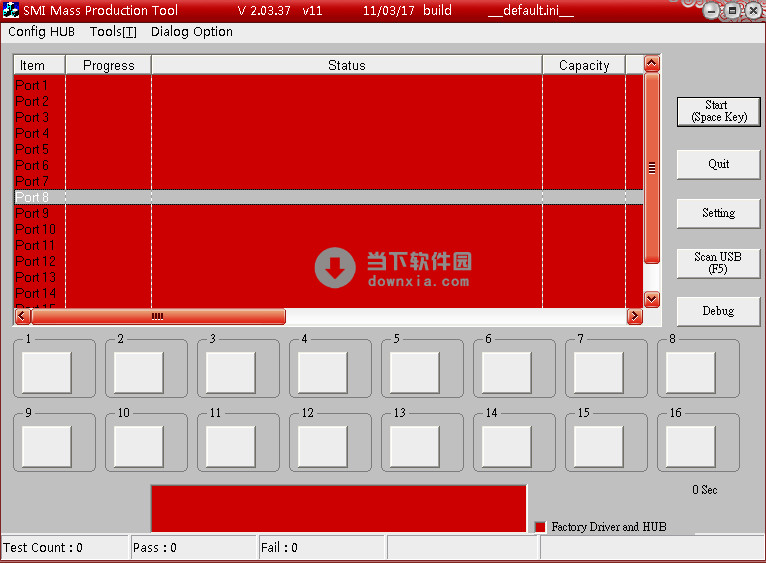766x564 pixels.
Task: Click the Fail : 0 status field
Action: [x=322, y=547]
